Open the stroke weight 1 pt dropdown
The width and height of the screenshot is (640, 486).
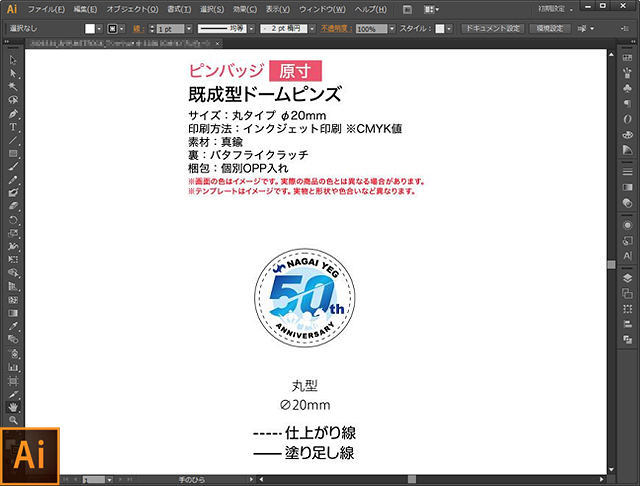(x=189, y=29)
